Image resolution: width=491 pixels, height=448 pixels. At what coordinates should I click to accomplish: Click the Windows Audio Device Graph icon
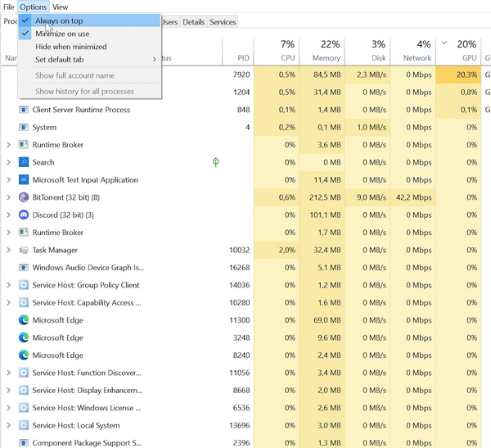tap(24, 267)
